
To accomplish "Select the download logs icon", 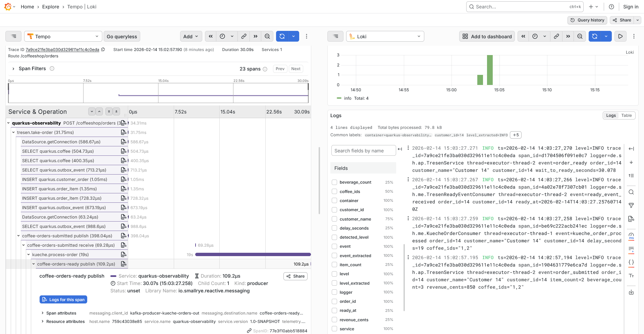I will (x=631, y=292).
